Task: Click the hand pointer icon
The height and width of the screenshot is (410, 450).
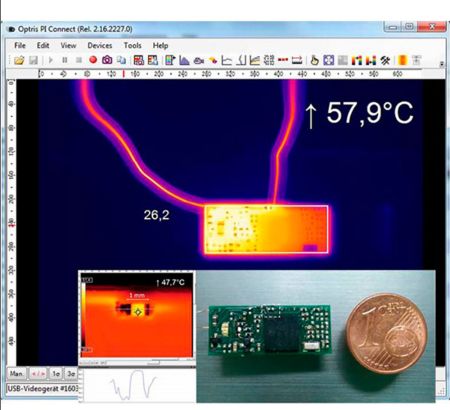Action: pos(314,60)
